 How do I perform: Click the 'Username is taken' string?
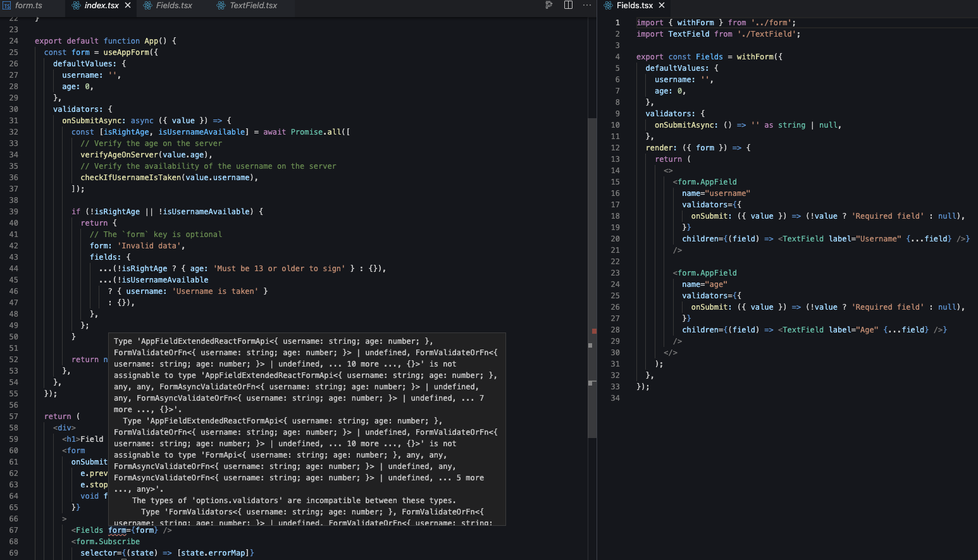pos(215,291)
